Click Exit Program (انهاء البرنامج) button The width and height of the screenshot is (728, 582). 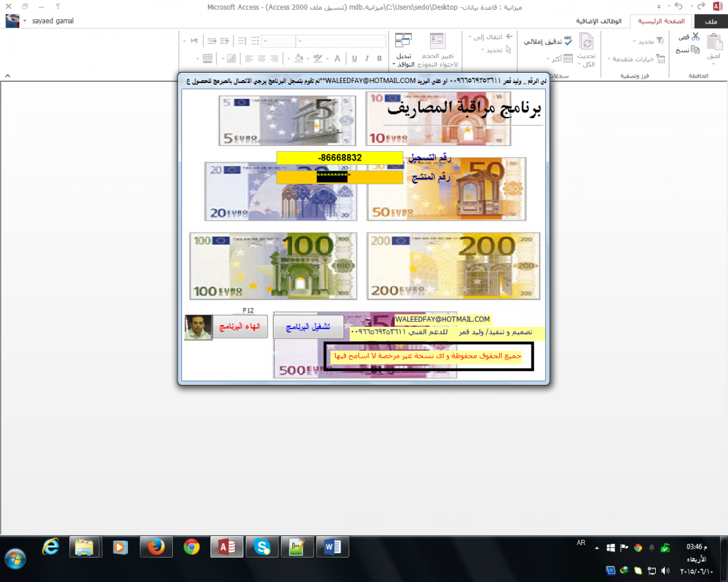click(x=240, y=327)
